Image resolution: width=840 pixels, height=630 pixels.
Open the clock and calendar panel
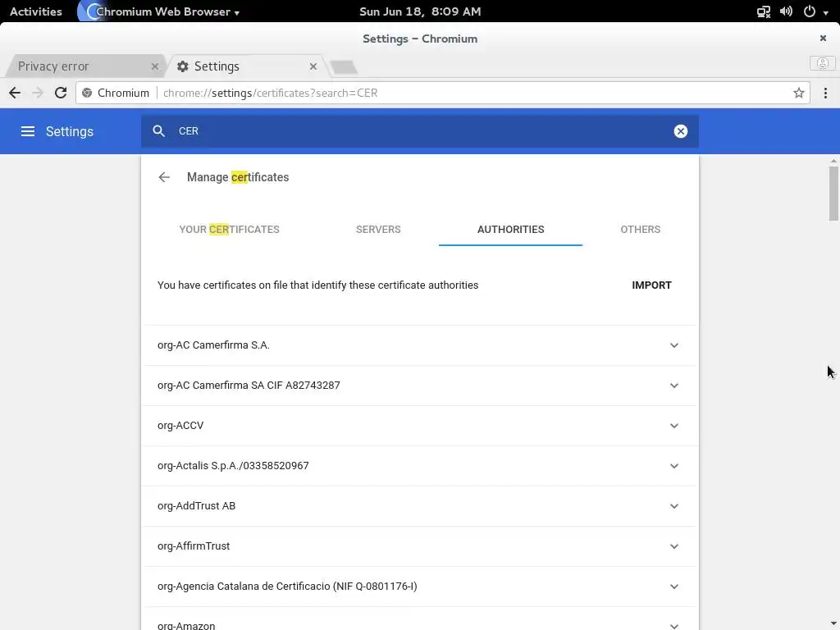click(x=420, y=11)
